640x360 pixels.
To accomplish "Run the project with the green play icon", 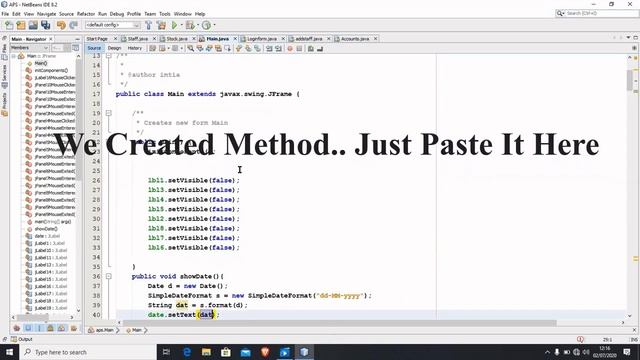I will coord(174,25).
